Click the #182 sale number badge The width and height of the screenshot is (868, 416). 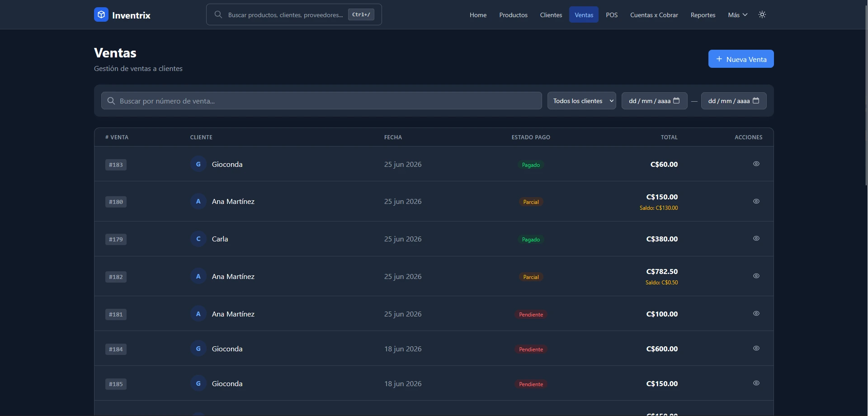tap(116, 277)
